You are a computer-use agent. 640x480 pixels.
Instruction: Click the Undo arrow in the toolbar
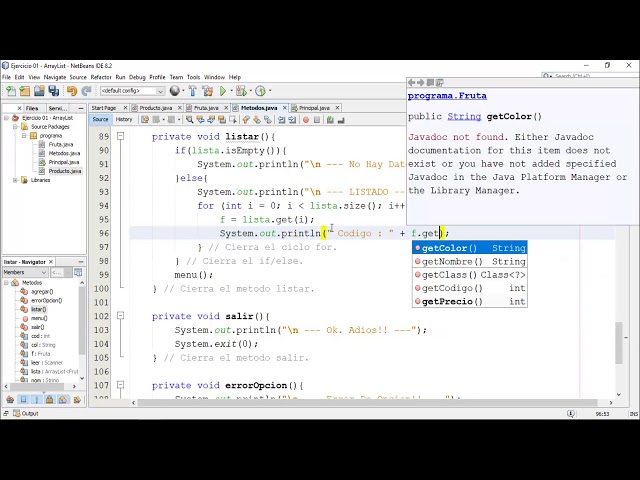71,91
